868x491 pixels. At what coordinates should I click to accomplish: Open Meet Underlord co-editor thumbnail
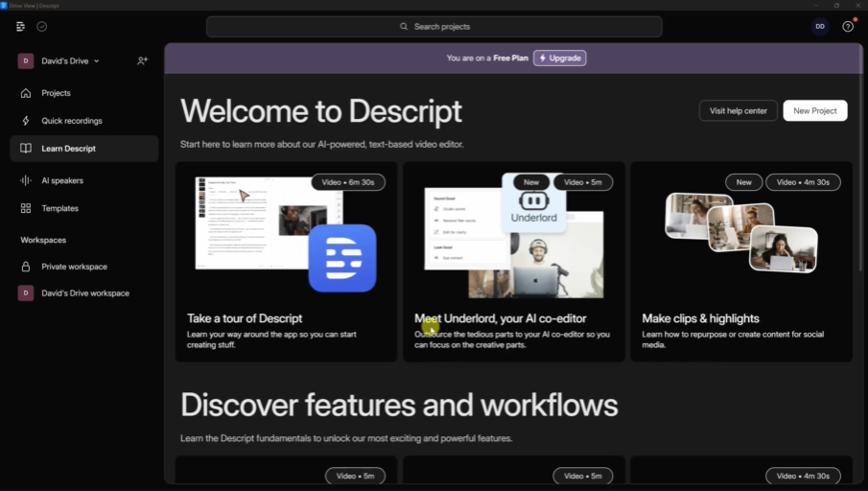pos(514,236)
